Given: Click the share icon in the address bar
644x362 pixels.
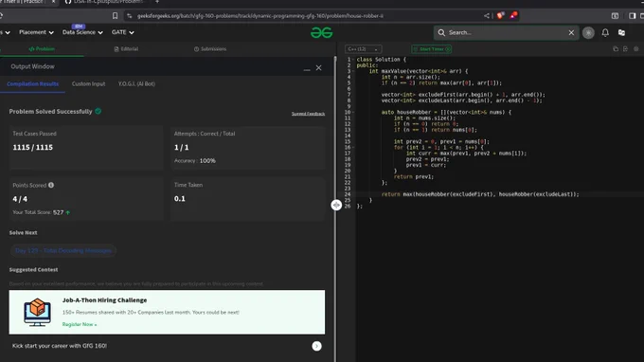Looking at the screenshot, I should click(x=487, y=15).
